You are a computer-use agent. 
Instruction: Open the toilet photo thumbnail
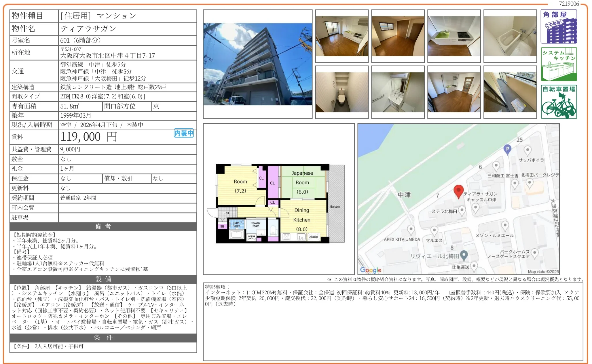341,92
